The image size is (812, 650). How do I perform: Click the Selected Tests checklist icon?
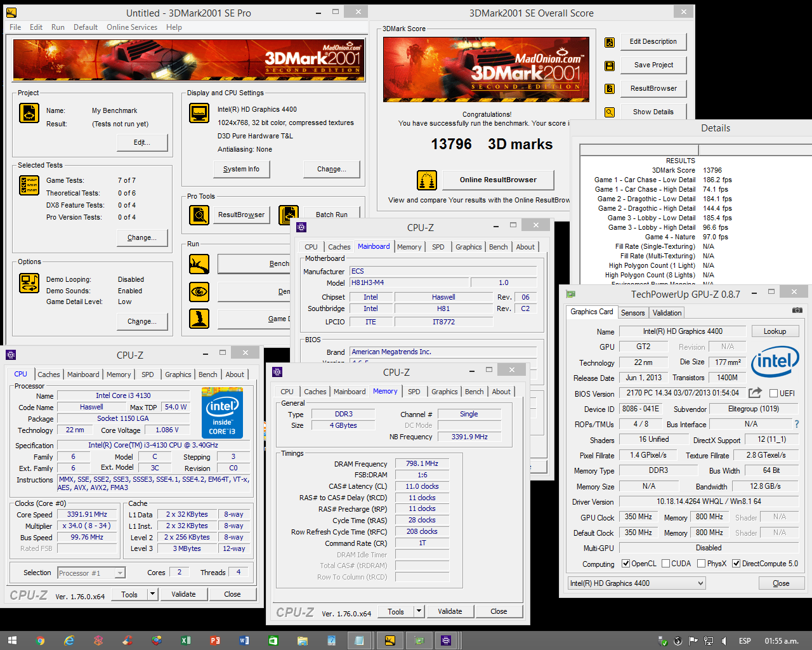[29, 185]
